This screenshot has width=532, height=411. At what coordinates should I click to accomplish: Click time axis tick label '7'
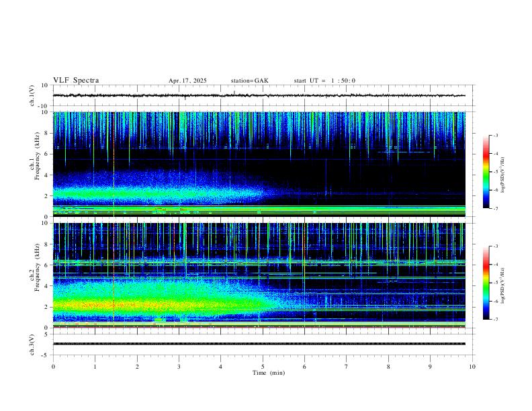[x=347, y=367]
